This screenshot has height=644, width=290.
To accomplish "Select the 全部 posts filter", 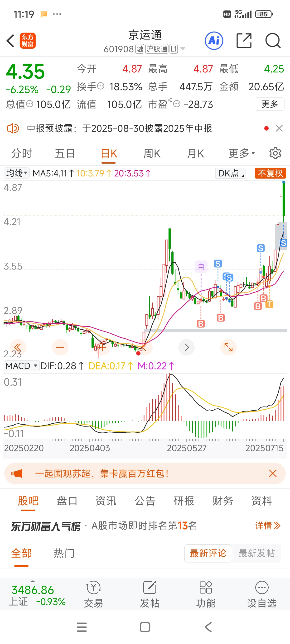I will coord(22,553).
